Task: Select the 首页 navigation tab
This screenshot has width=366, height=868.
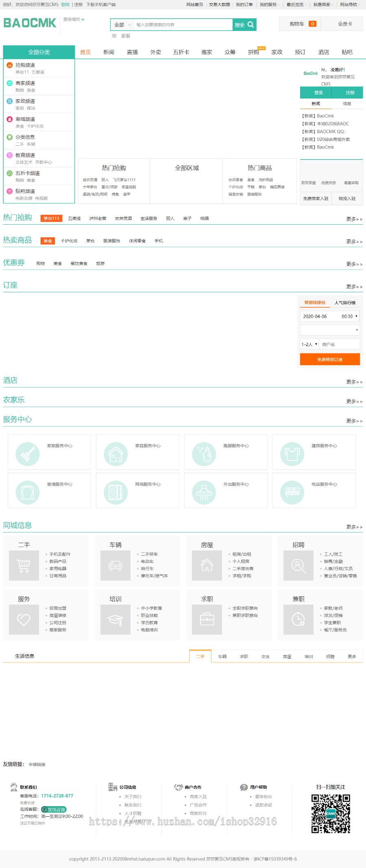Action: [85, 52]
